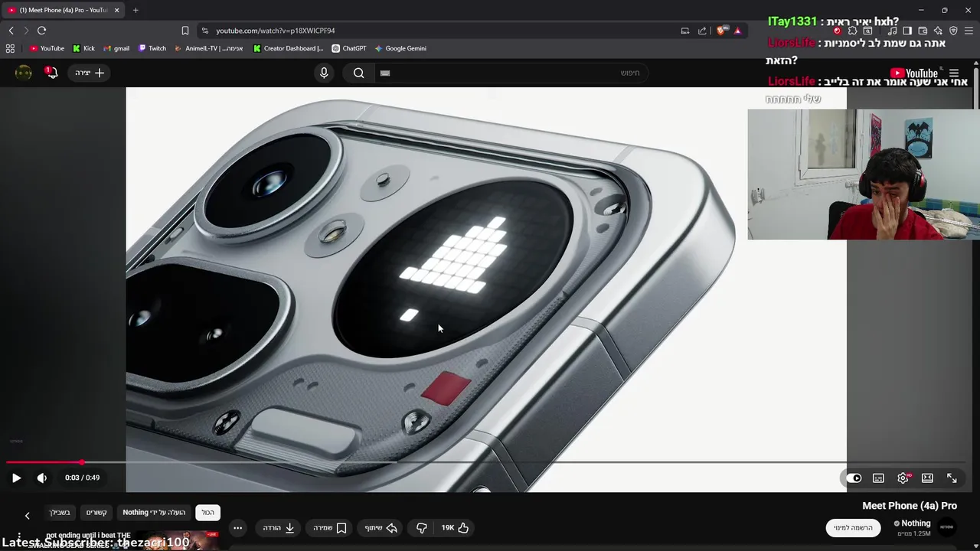
Task: Open the YouTube bookmark in bookmarks bar
Action: 47,48
